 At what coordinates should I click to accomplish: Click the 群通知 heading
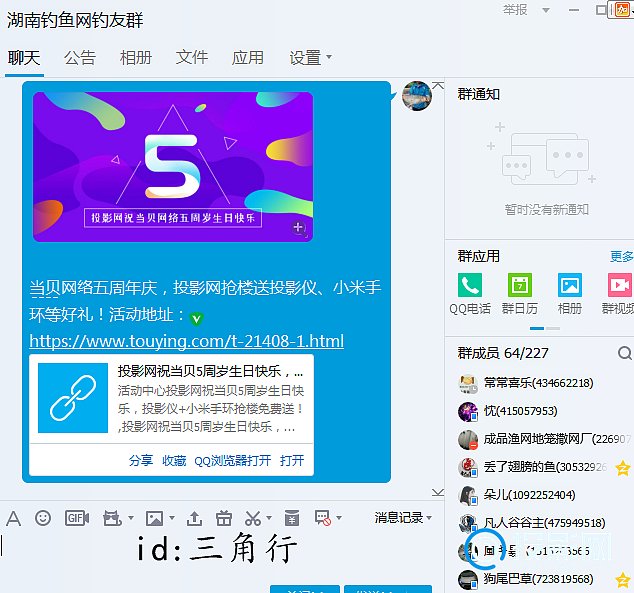tap(479, 94)
